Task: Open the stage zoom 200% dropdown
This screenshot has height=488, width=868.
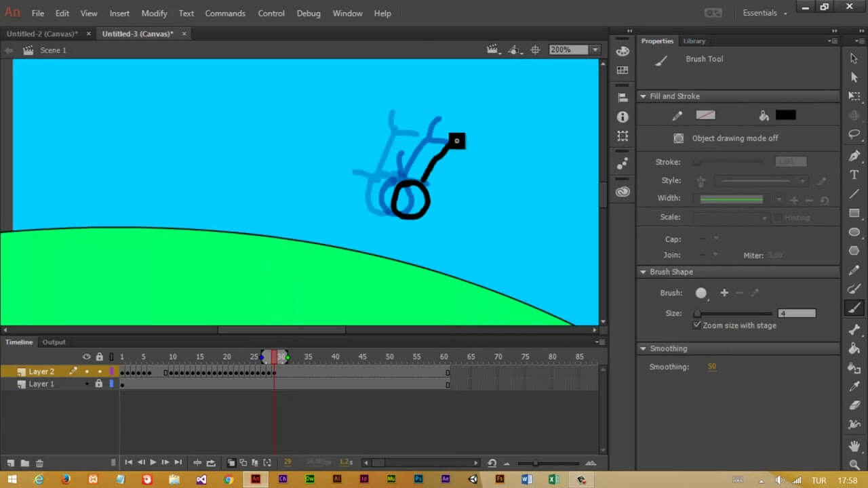Action: click(595, 49)
